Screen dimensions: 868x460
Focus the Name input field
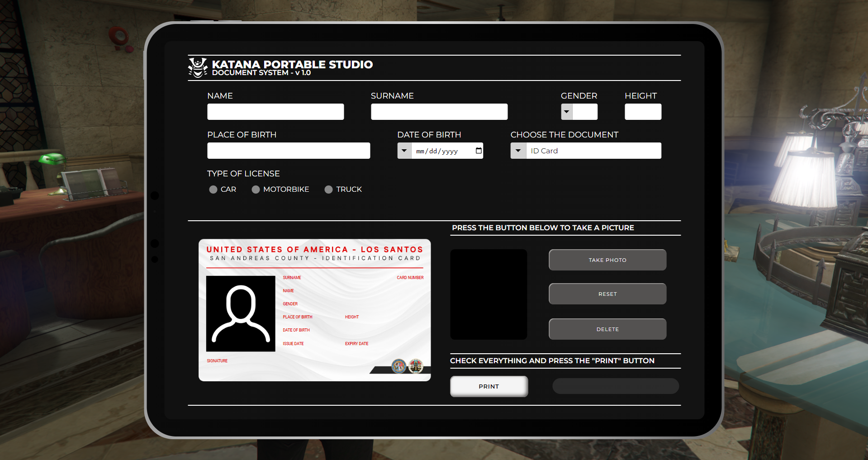275,112
